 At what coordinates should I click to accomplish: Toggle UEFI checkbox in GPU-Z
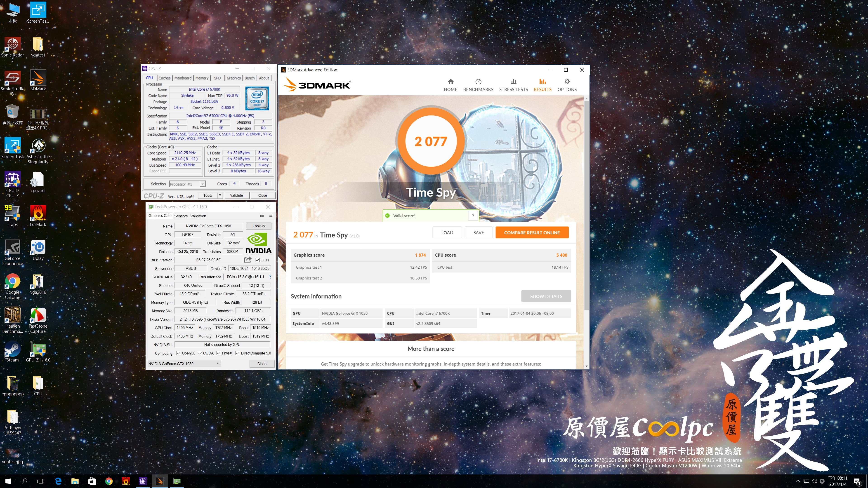pyautogui.click(x=257, y=260)
